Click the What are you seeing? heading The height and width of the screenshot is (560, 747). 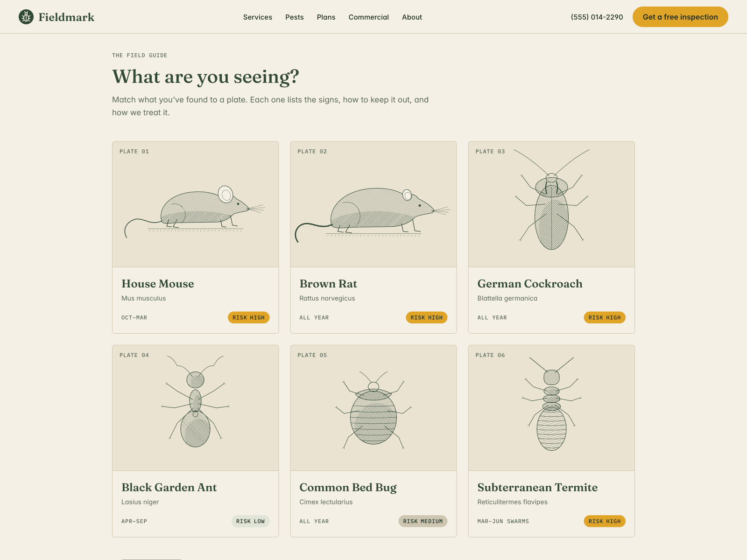click(205, 77)
